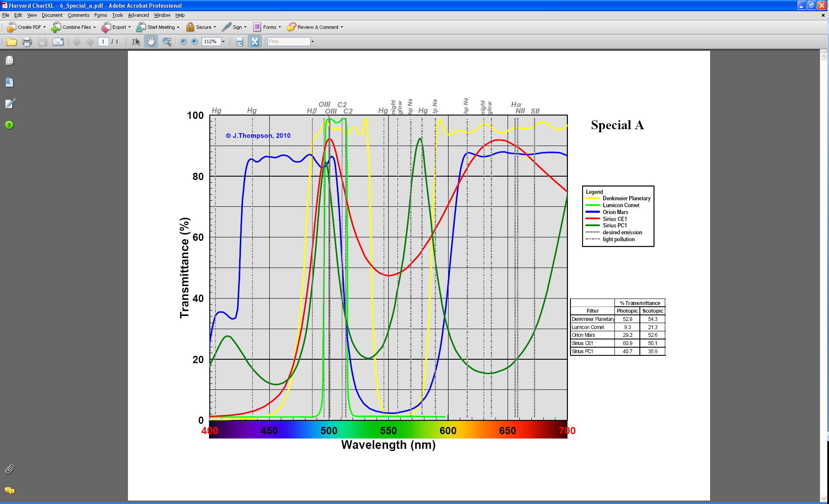Open the Pages navigation panel
The image size is (829, 504).
tap(9, 60)
